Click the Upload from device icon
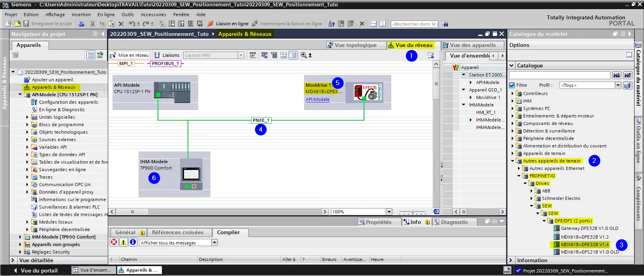The width and height of the screenshot is (644, 276). tap(181, 24)
